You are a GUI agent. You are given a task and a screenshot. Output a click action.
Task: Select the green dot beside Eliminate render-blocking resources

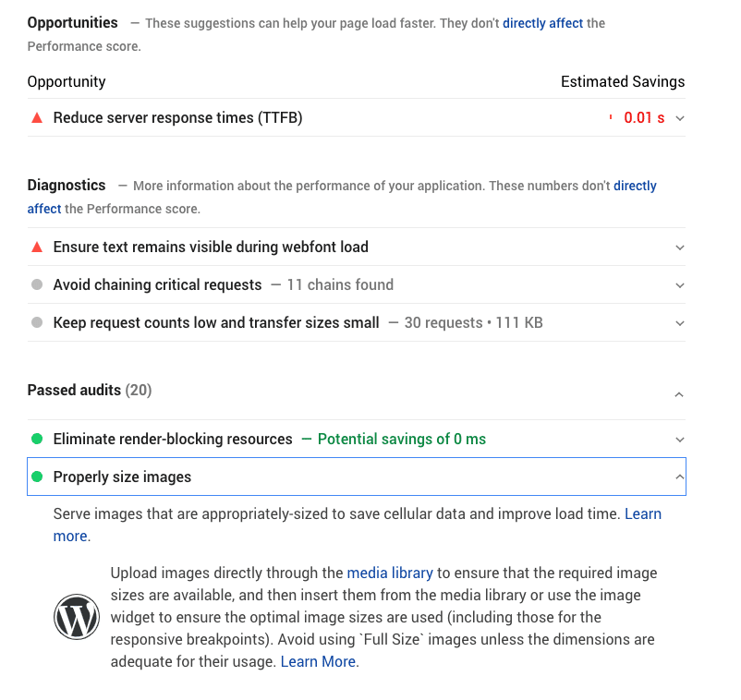pyautogui.click(x=35, y=440)
